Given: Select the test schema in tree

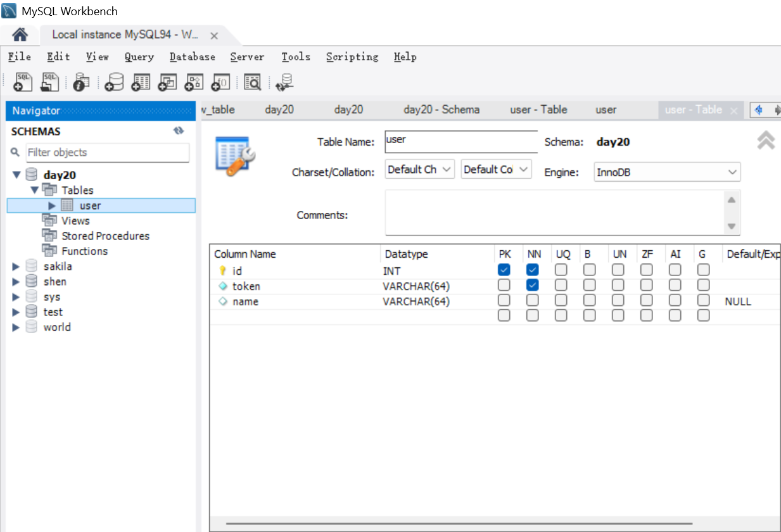Looking at the screenshot, I should 53,312.
